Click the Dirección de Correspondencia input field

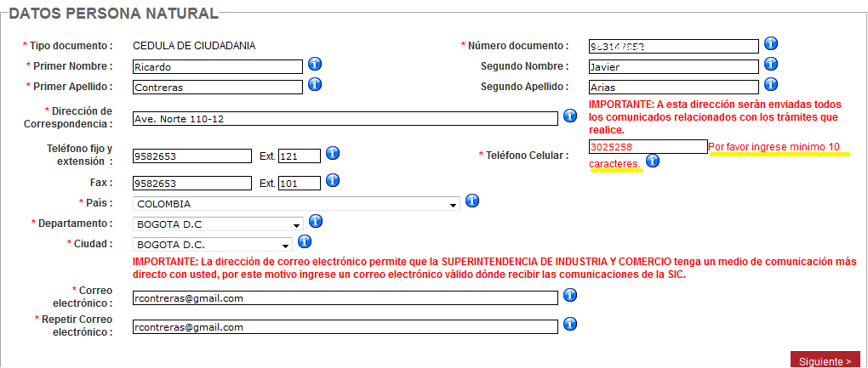pyautogui.click(x=345, y=119)
